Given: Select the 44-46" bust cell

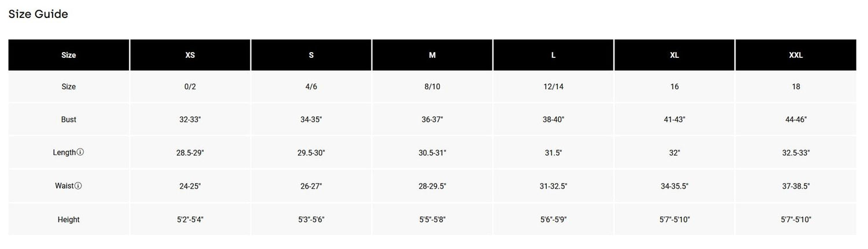Looking at the screenshot, I should coord(796,119).
